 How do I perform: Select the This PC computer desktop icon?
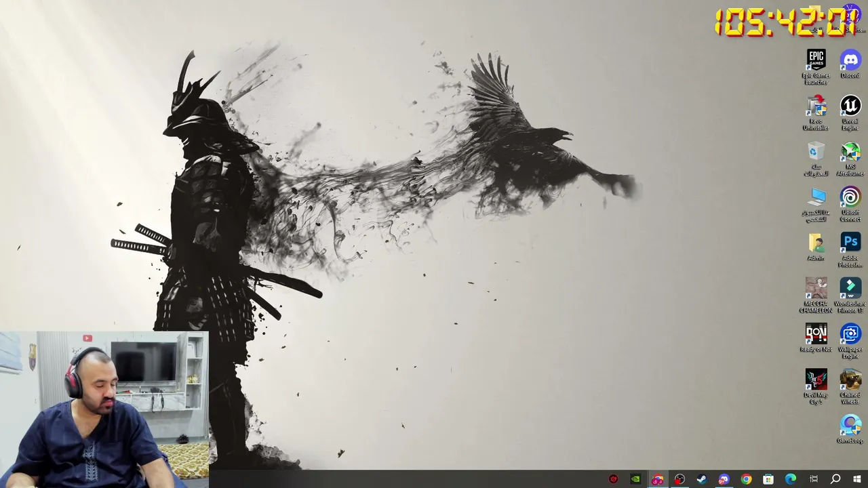[x=816, y=204]
